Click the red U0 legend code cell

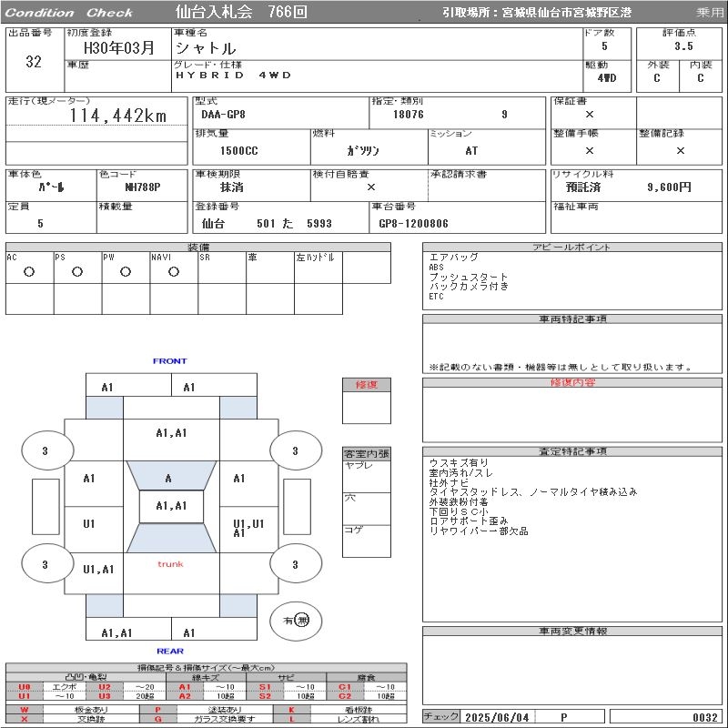[25, 687]
